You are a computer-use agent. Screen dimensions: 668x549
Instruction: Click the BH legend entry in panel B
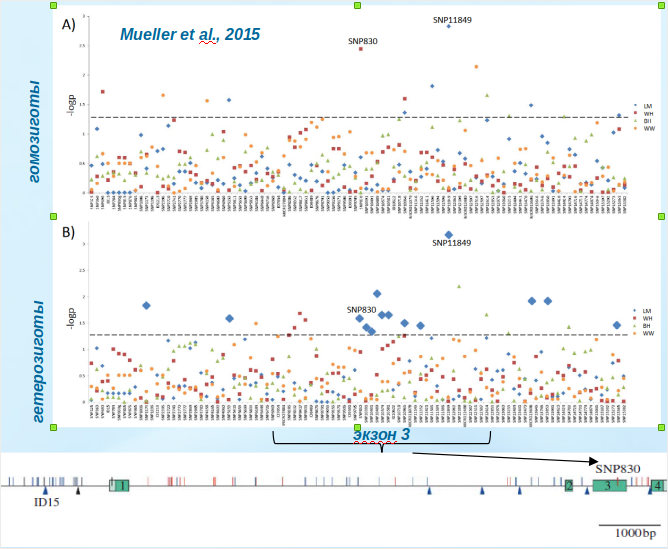(x=642, y=326)
